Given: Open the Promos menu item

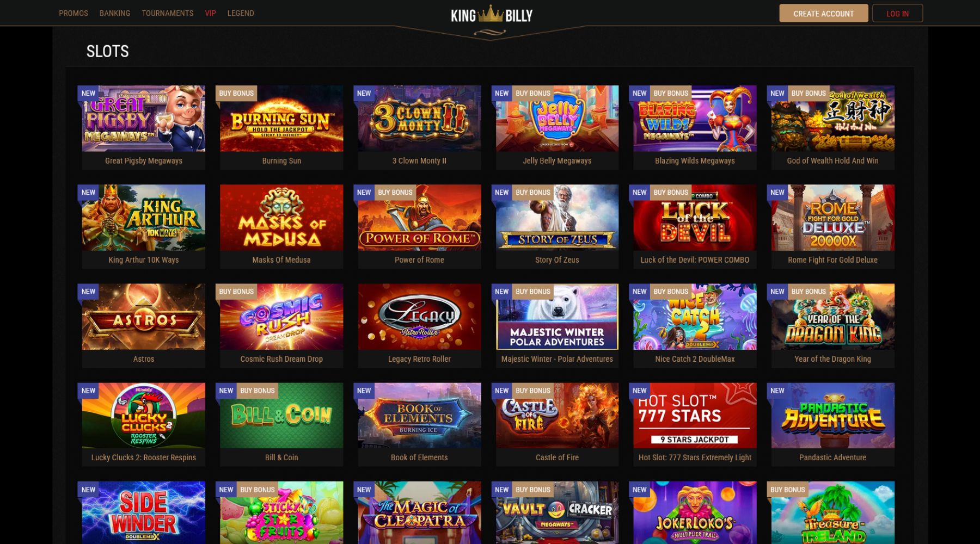Looking at the screenshot, I should (x=73, y=13).
